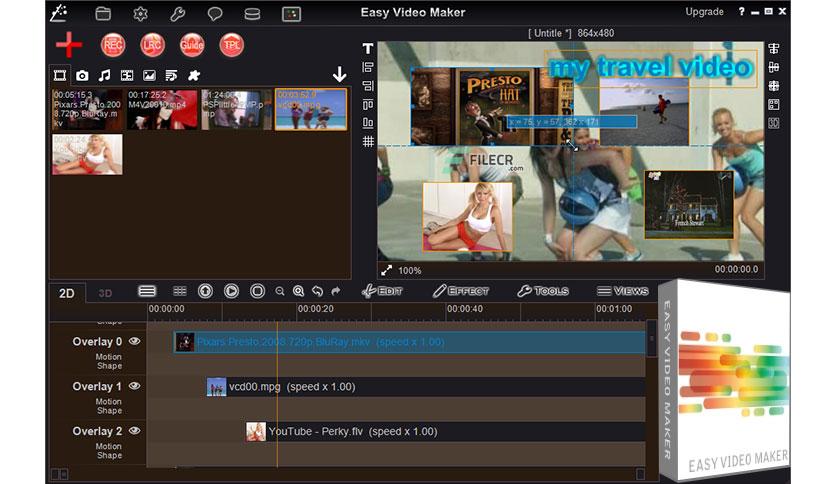Click the circular up-arrow render button
Viewport: 836px width, 484px height.
pos(205,291)
